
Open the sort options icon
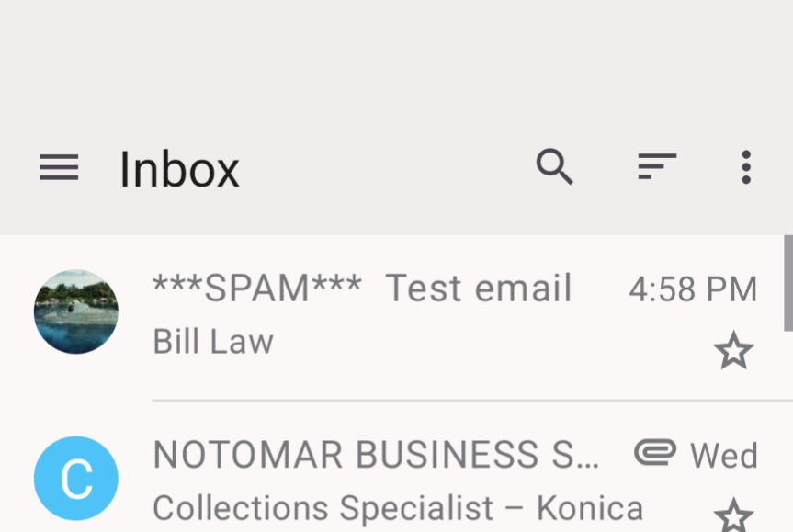657,167
